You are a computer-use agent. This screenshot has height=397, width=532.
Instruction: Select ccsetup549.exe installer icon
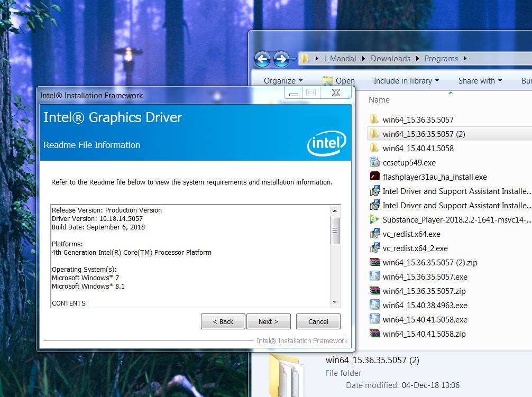(374, 162)
